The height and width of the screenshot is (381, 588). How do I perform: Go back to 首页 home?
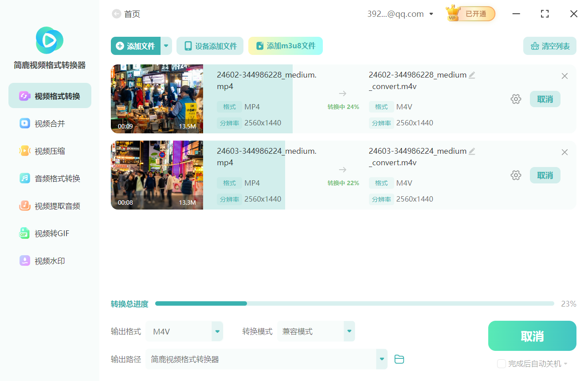[x=126, y=14]
